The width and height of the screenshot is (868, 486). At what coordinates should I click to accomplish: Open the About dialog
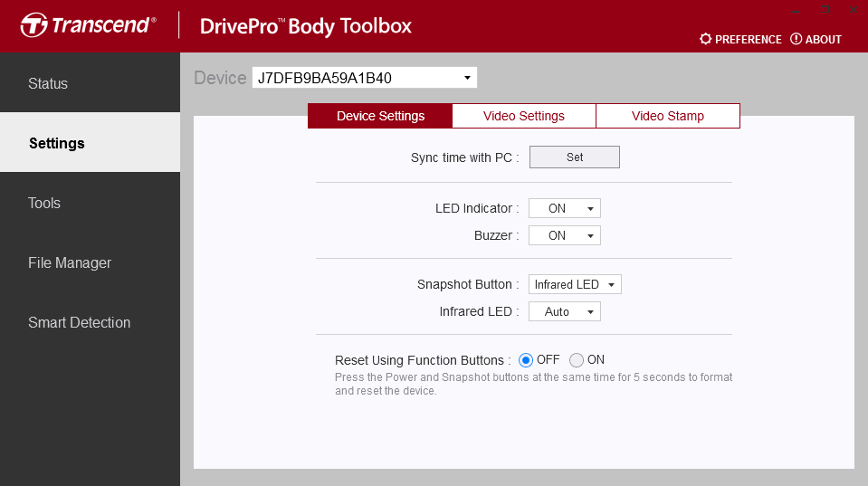click(x=816, y=39)
